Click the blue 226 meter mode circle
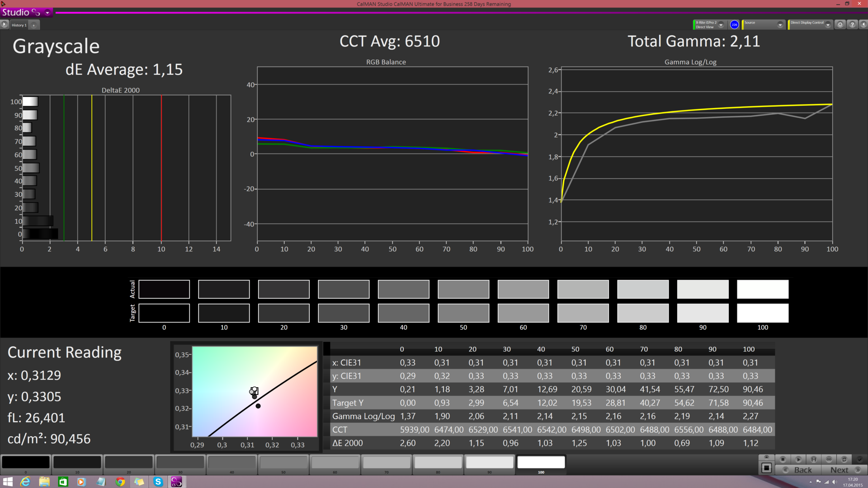This screenshot has height=488, width=868. (734, 25)
